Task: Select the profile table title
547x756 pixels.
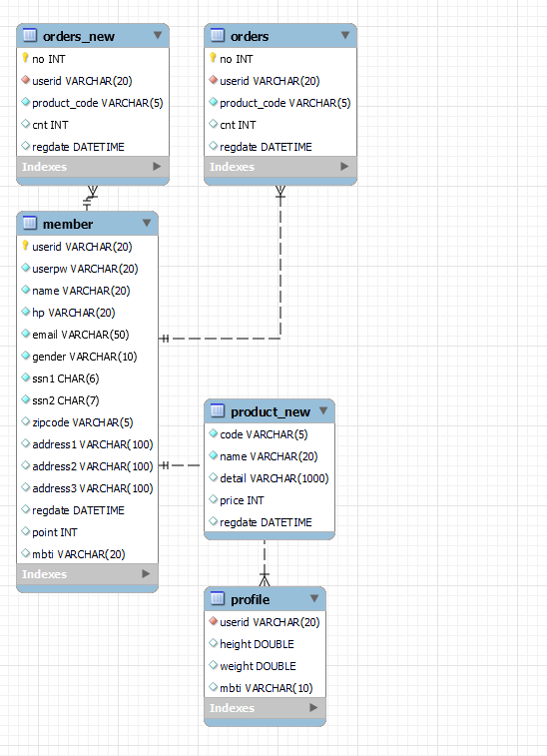Action: pos(250,600)
